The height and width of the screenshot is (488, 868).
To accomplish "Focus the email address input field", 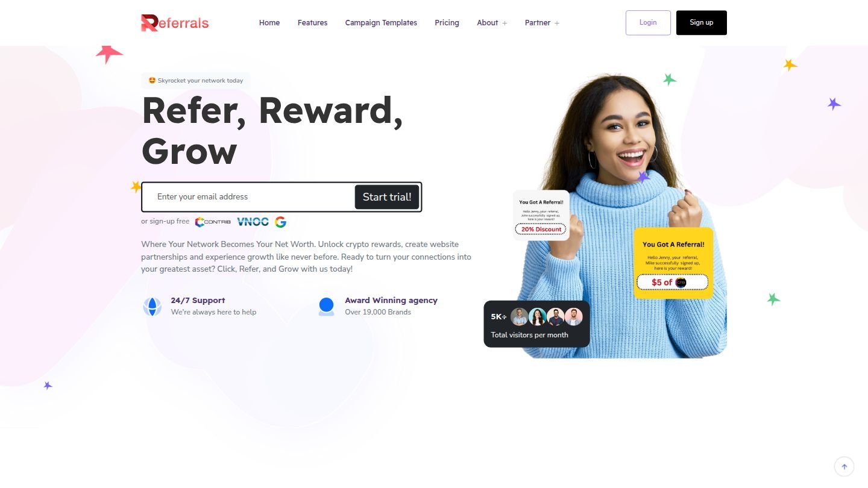I will tap(248, 197).
